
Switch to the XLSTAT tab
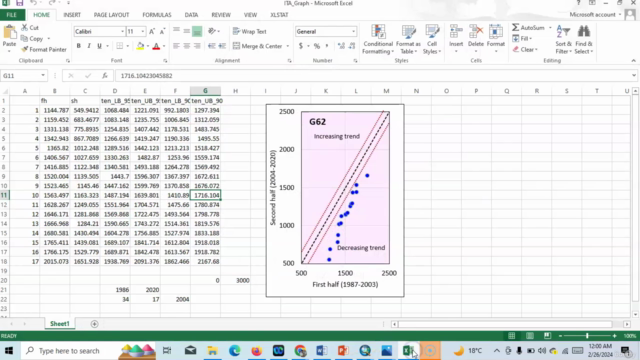click(x=279, y=15)
